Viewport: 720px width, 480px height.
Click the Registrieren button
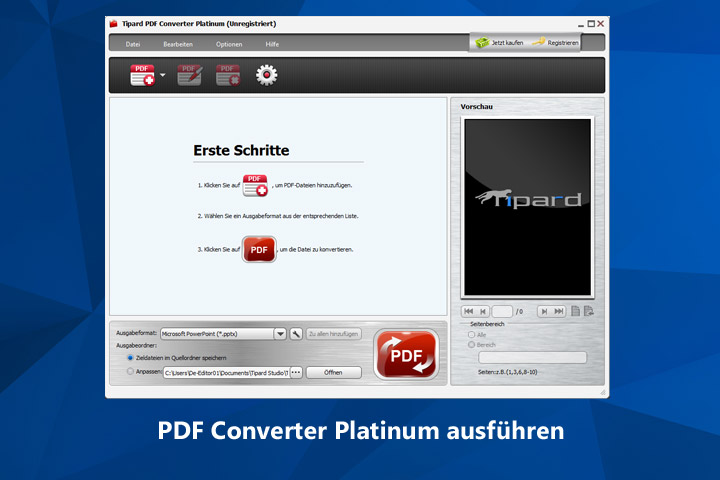click(556, 43)
